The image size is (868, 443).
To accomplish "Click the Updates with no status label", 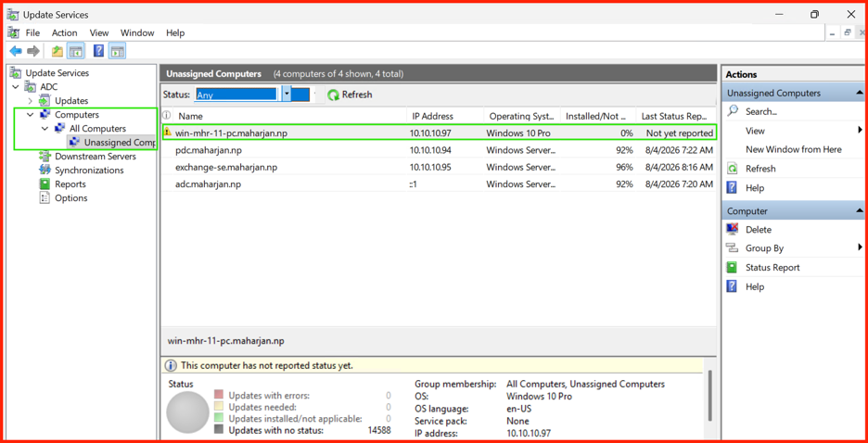I will 276,430.
